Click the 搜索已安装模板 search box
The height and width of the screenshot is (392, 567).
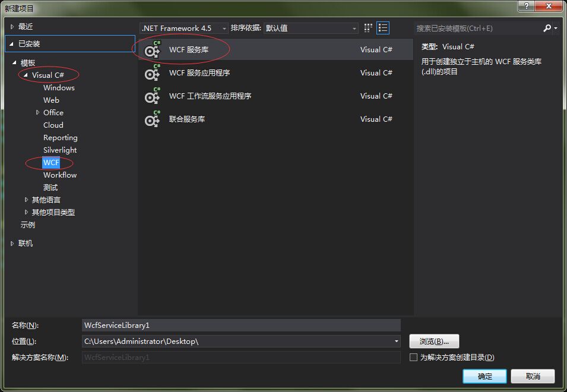tap(478, 28)
